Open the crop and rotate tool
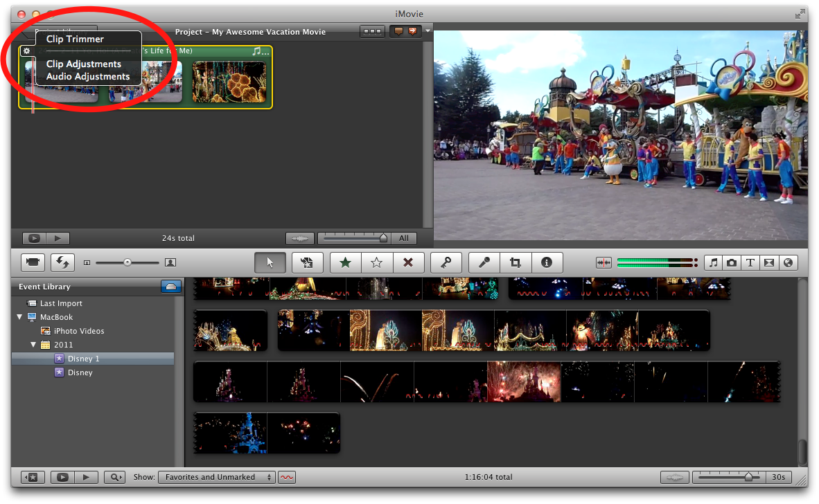 click(515, 262)
